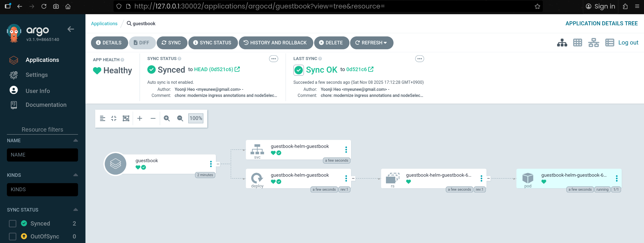Click the zoom in magnifier icon
Image resolution: width=644 pixels, height=243 pixels.
point(167,118)
